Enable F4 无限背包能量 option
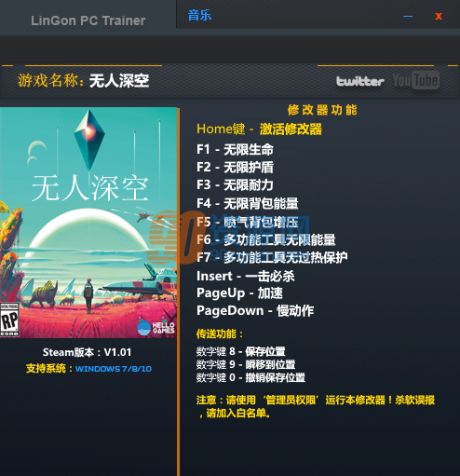This screenshot has width=460, height=476. tap(248, 203)
